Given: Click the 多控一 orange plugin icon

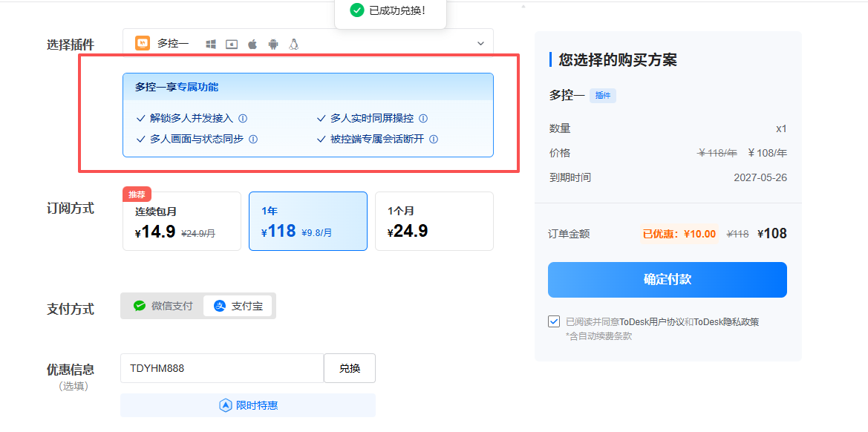Looking at the screenshot, I should coord(143,43).
